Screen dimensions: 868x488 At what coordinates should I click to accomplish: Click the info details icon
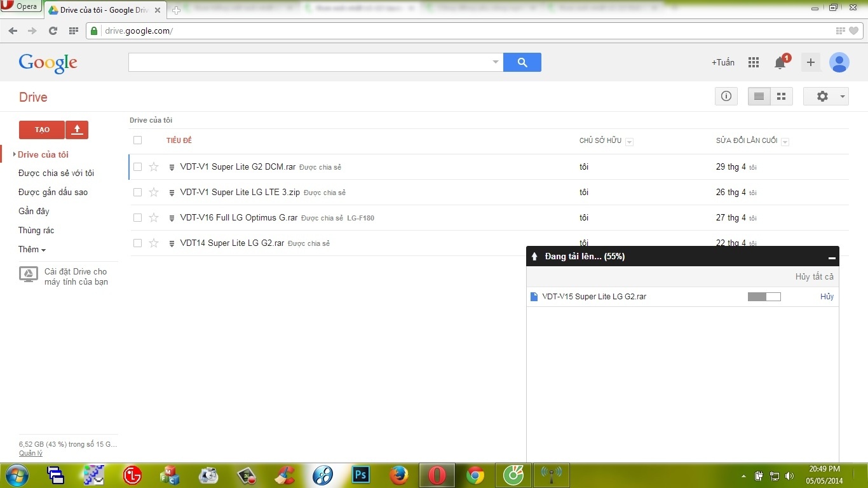point(726,97)
